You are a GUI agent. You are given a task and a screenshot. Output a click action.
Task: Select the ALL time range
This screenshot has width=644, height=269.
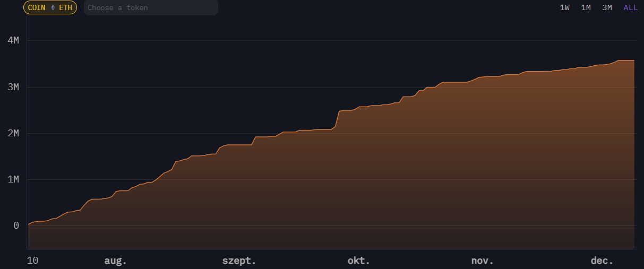(631, 7)
